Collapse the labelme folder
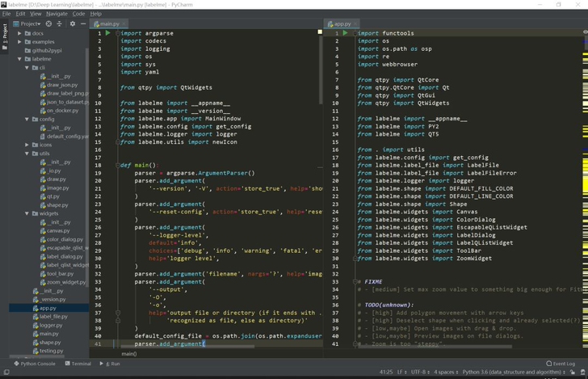The height and width of the screenshot is (379, 588). pyautogui.click(x=19, y=59)
